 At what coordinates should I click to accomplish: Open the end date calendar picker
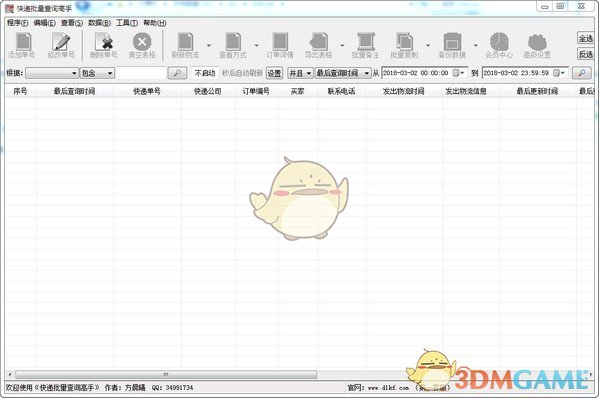tap(559, 73)
